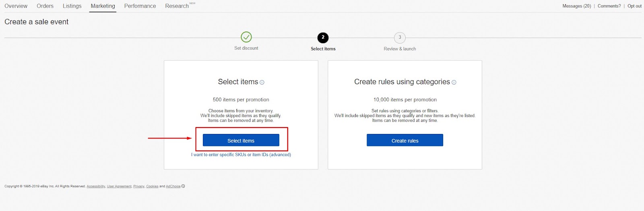Go to the Orders tab

(x=45, y=6)
